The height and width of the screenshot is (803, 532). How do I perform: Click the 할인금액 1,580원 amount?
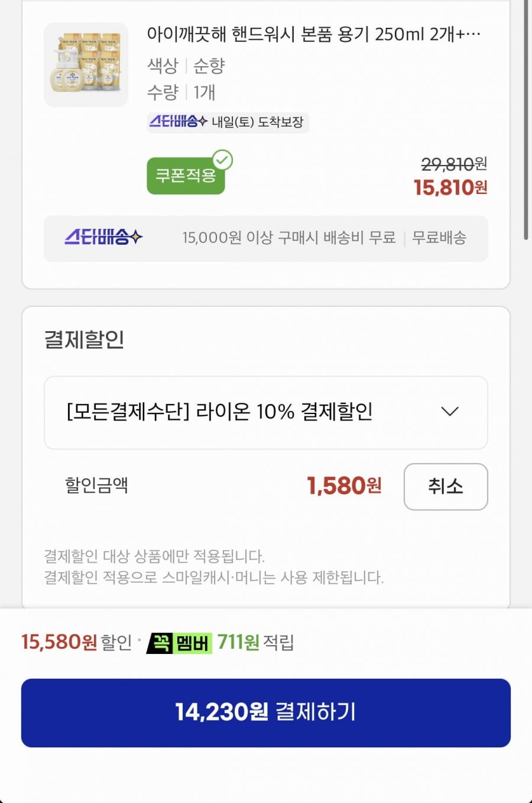tap(344, 486)
